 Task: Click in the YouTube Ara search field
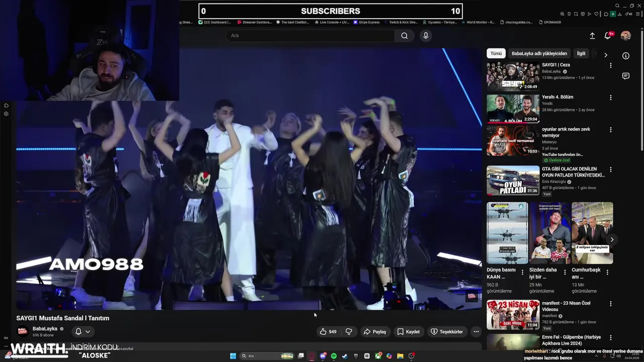pyautogui.click(x=310, y=36)
